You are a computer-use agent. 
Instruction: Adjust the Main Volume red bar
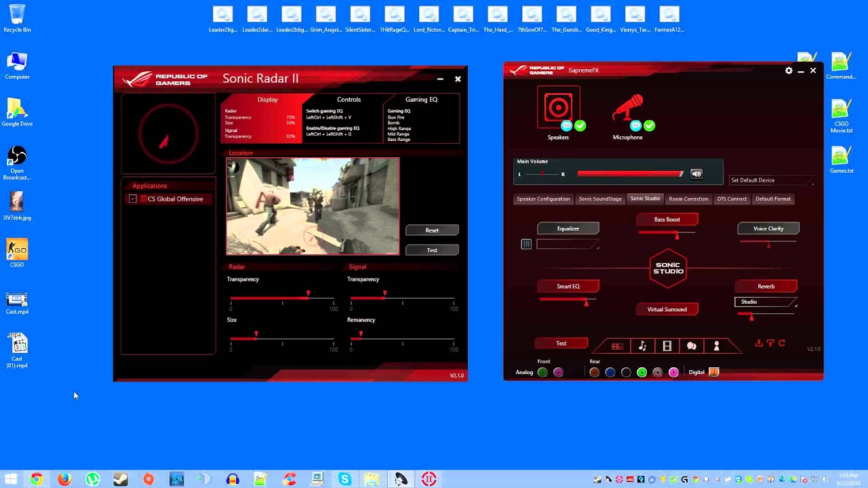(631, 174)
